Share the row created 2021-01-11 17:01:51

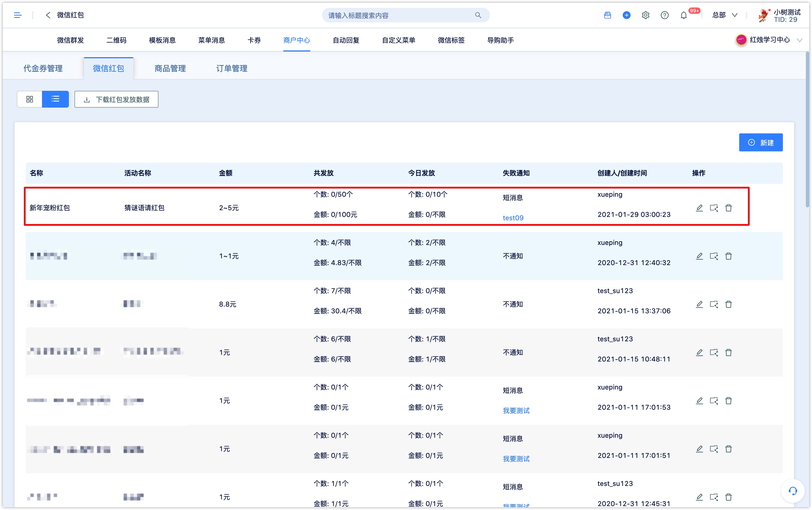click(x=714, y=449)
